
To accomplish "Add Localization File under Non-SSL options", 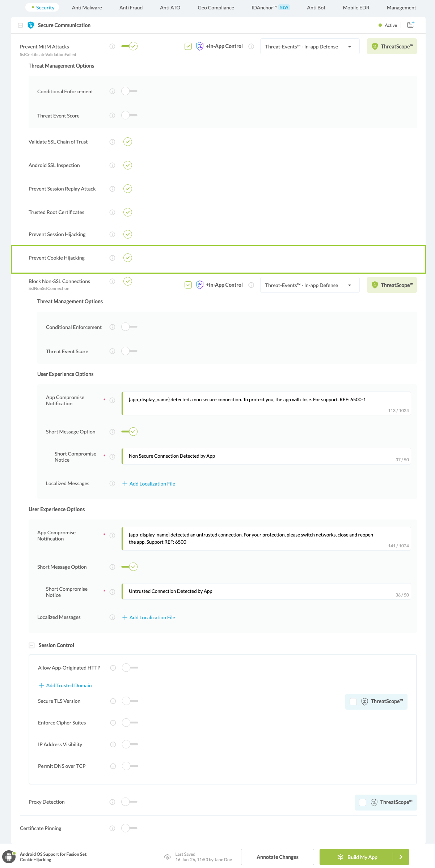I will click(149, 484).
